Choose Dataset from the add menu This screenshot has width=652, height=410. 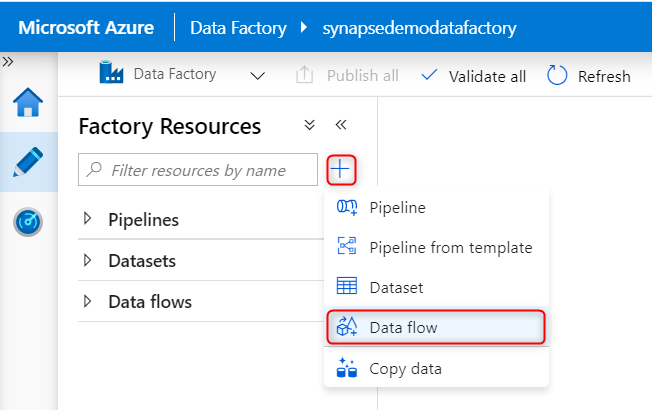coord(437,287)
